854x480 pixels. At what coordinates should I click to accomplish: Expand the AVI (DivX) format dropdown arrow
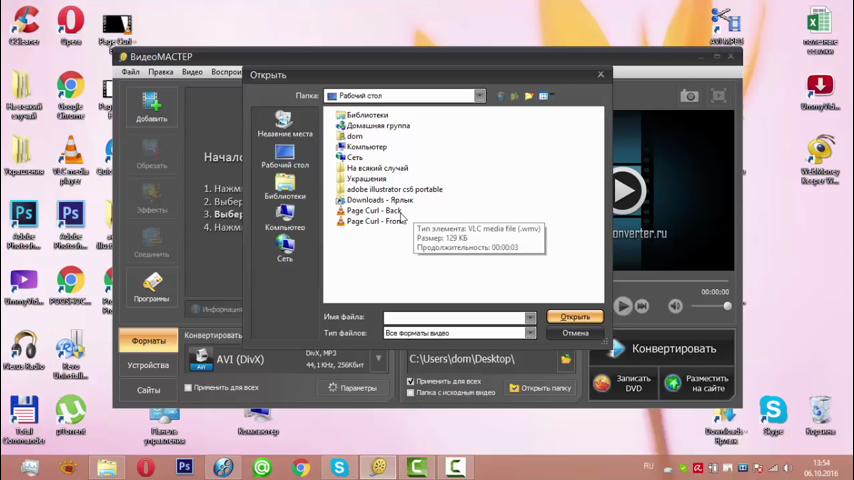pyautogui.click(x=379, y=359)
